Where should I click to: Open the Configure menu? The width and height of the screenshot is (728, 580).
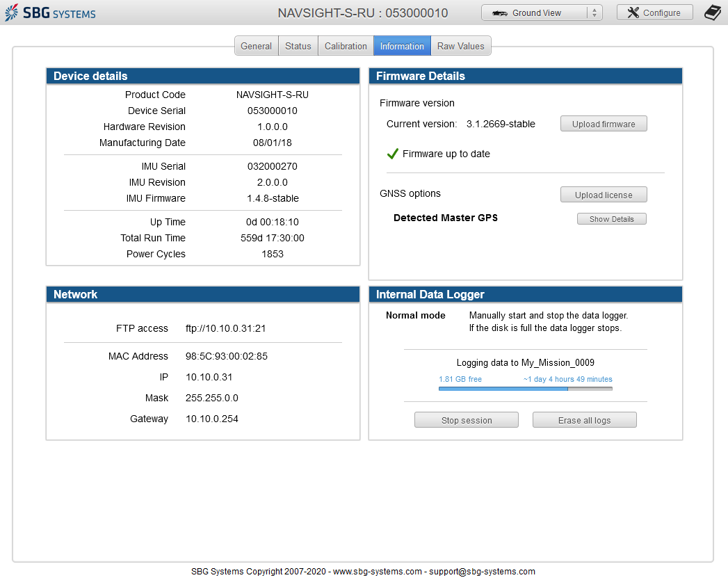pyautogui.click(x=654, y=13)
